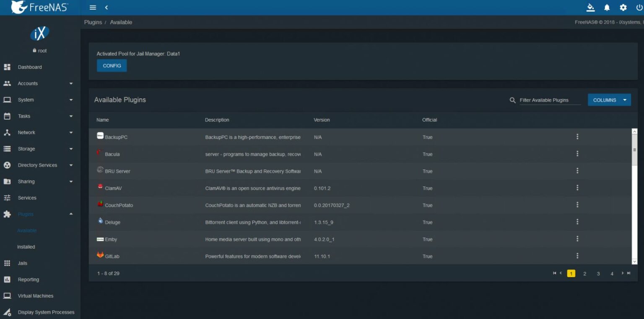Click the CouchPotato plugin icon

[x=100, y=204]
